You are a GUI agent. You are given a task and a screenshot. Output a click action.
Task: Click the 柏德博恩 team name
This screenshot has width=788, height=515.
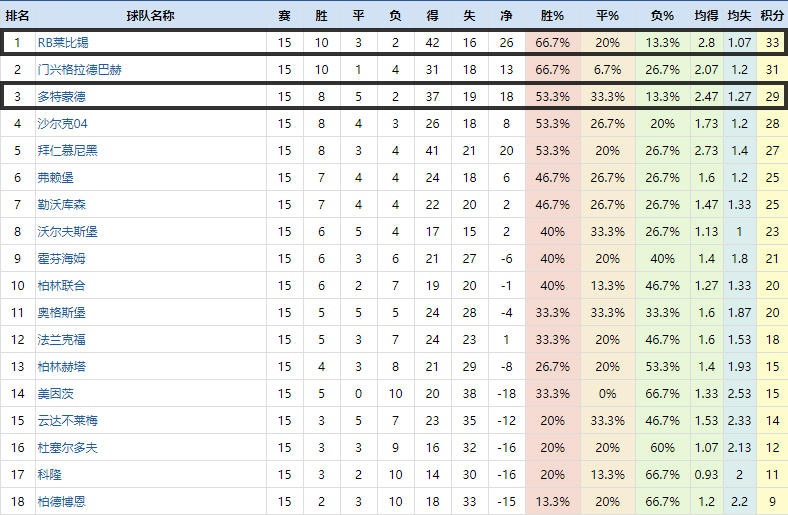click(61, 501)
